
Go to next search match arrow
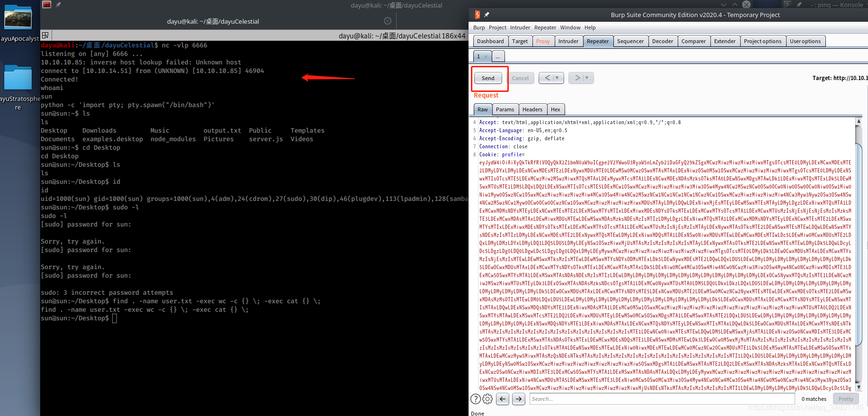coord(519,399)
